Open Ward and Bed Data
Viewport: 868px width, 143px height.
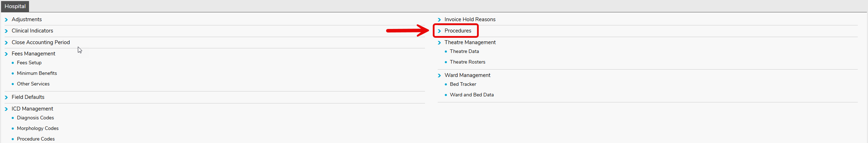(x=472, y=95)
